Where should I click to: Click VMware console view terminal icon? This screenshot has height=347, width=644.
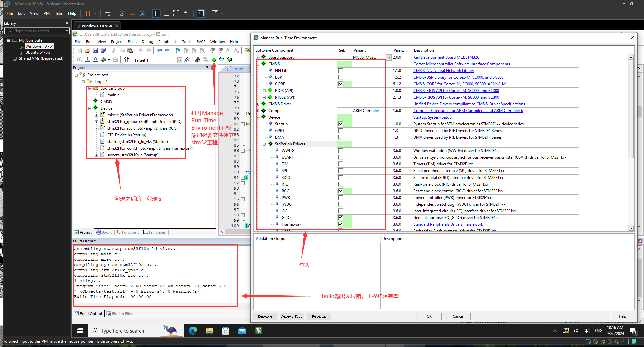click(201, 13)
